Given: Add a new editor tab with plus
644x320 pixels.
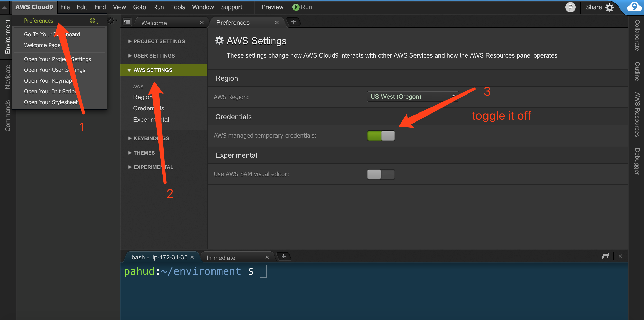Looking at the screenshot, I should click(x=293, y=22).
